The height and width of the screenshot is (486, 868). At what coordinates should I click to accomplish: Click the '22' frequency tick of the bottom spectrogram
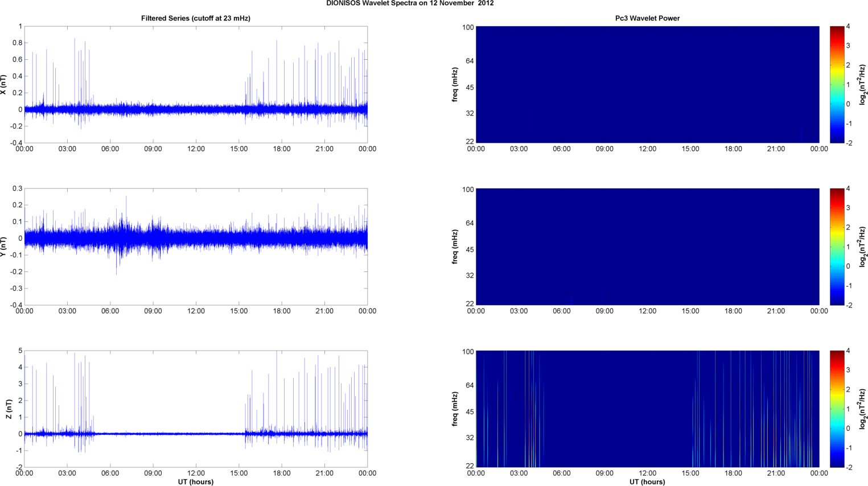click(470, 466)
